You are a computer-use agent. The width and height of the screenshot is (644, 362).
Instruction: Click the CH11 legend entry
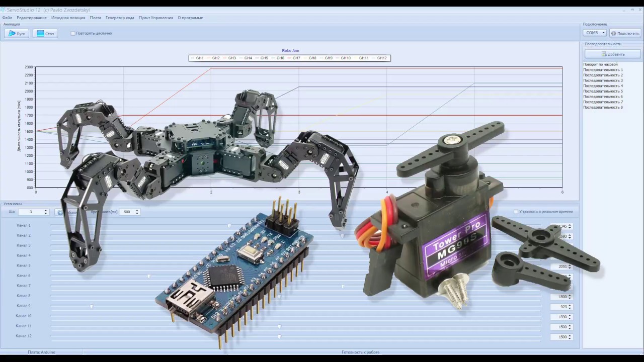(361, 58)
